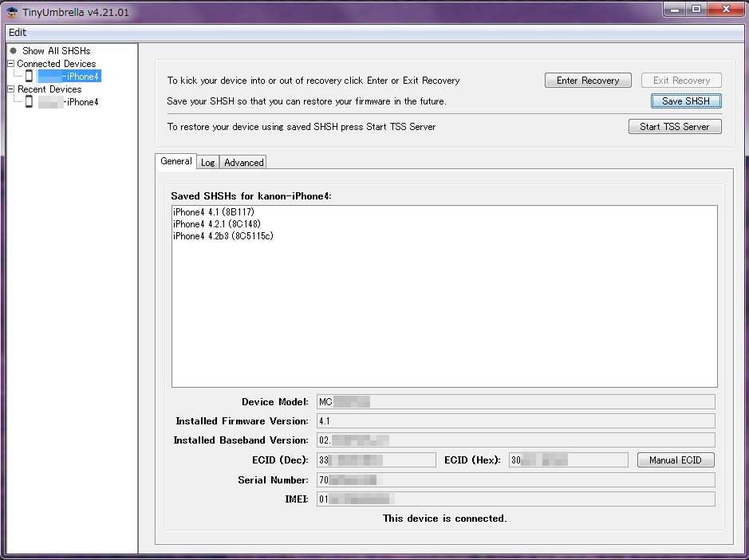Viewport: 749px width, 560px height.
Task: Select the highlighted iPhone4 connected device
Action: [x=69, y=77]
